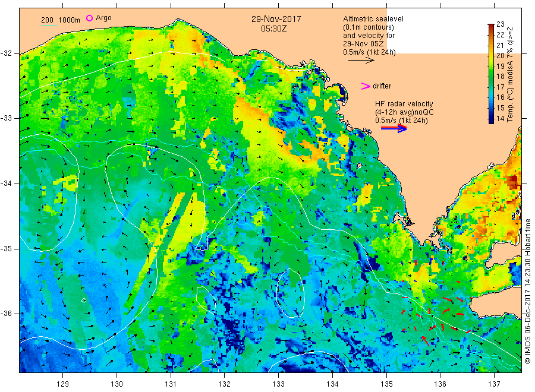The height and width of the screenshot is (392, 535).
Task: Click the magenta Argo circle legend symbol
Action: tap(89, 18)
